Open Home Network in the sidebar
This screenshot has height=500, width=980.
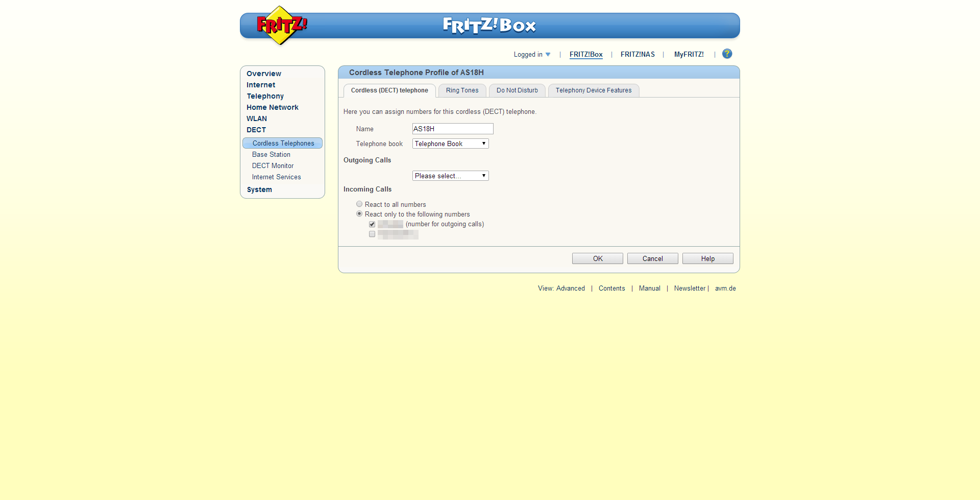click(273, 107)
